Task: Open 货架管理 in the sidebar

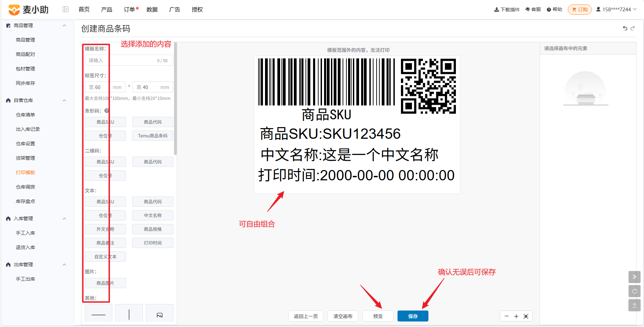Action: 25,158
